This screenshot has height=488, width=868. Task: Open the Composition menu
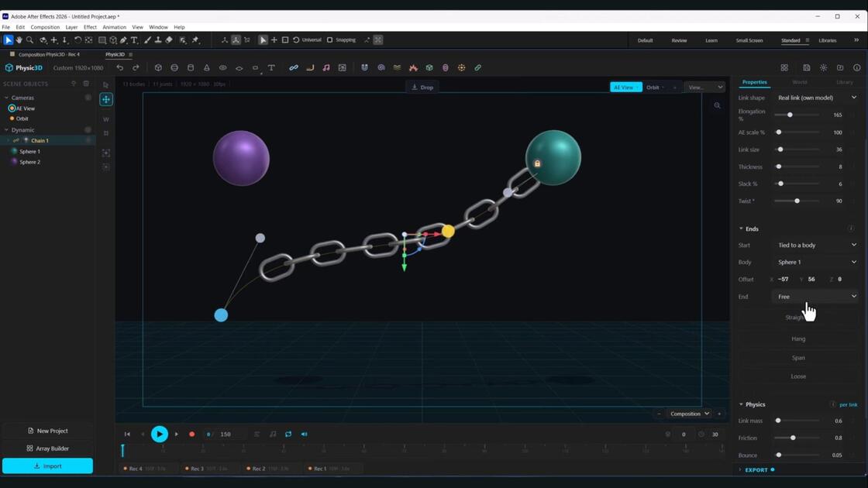click(45, 27)
